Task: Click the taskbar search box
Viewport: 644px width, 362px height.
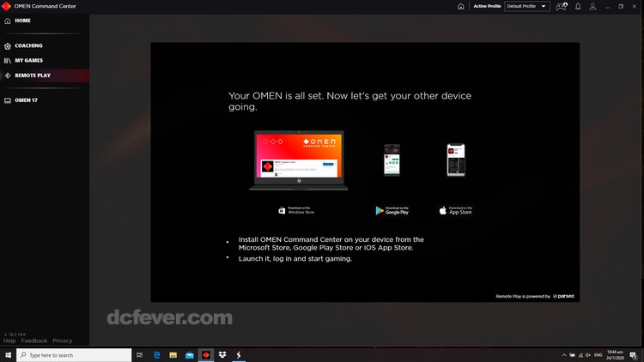Action: pyautogui.click(x=74, y=355)
